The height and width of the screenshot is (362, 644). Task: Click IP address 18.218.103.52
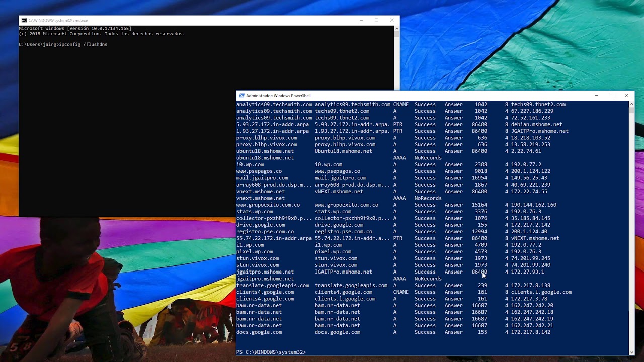[531, 138]
